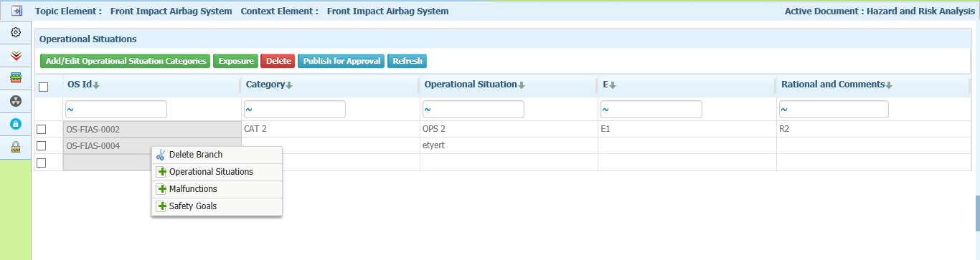Click the panel toggle icon beside Topic Element
Image resolution: width=980 pixels, height=260 pixels.
click(16, 11)
